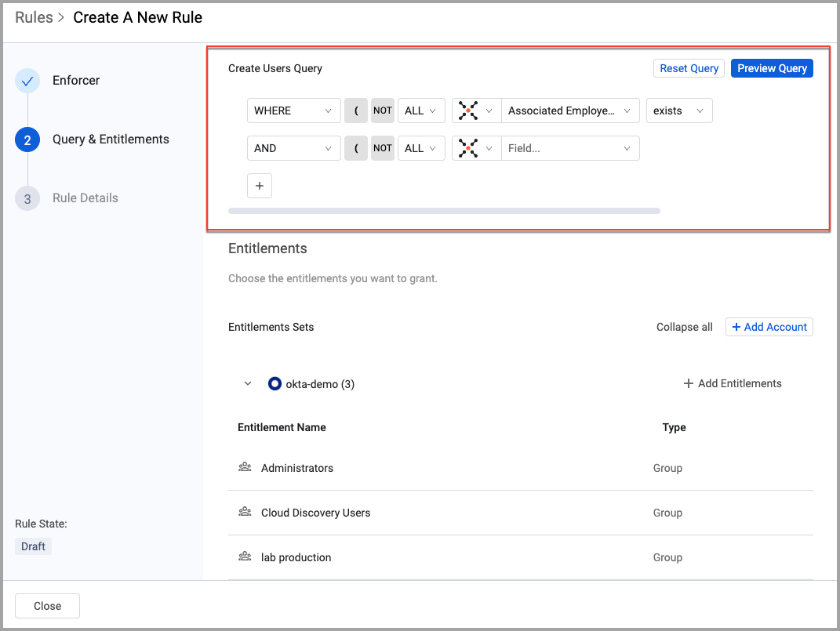The width and height of the screenshot is (840, 631).
Task: Click the Draft rule state badge
Action: (33, 546)
